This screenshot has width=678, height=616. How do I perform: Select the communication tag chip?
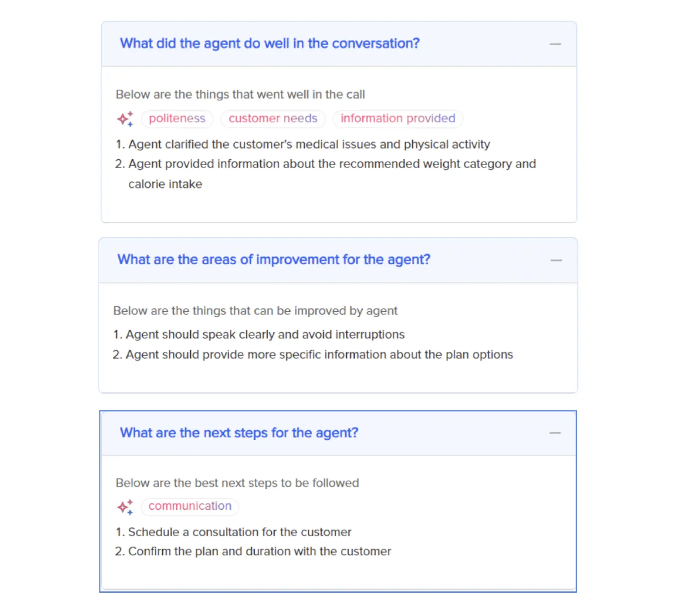pos(189,506)
